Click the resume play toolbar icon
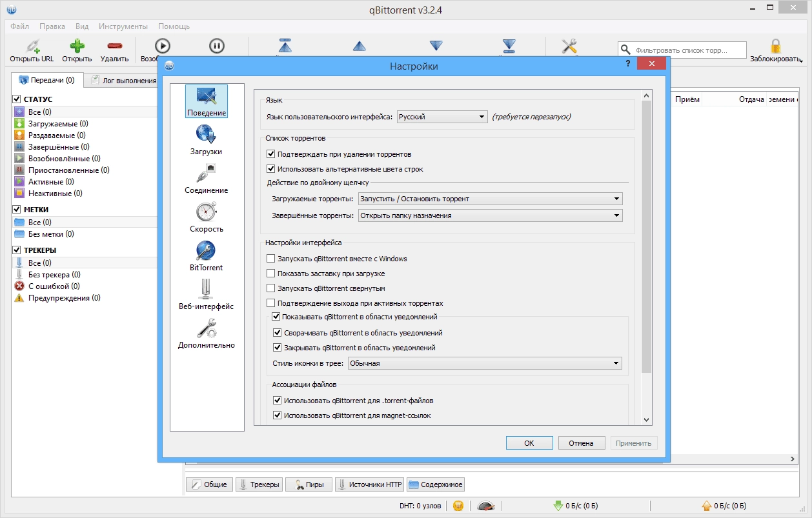 pyautogui.click(x=162, y=46)
